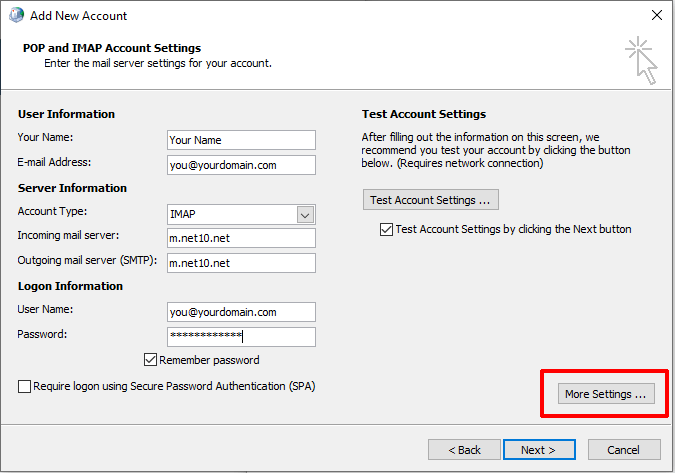Enable Require logon using SPA checkbox

click(x=25, y=386)
